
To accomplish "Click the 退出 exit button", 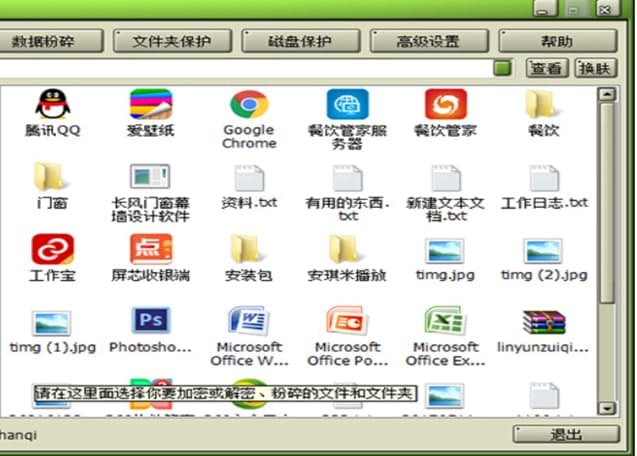I will pyautogui.click(x=566, y=434).
